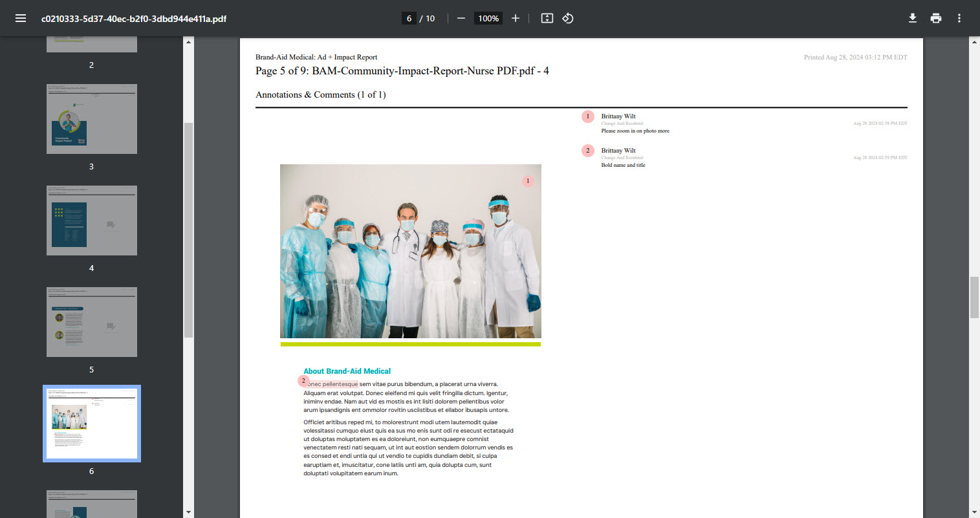Screen dimensions: 980x518
Task: Click the zoom in plus button
Action: [x=516, y=18]
